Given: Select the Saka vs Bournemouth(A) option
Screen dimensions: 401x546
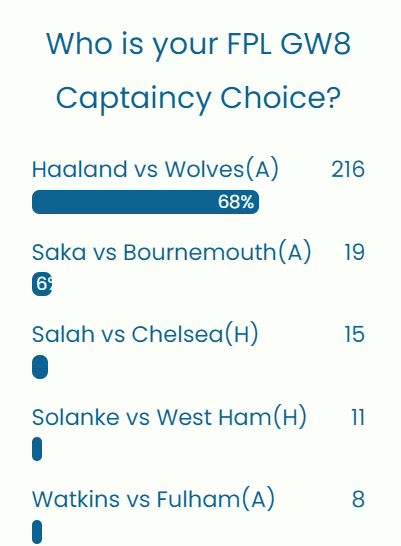Looking at the screenshot, I should [x=171, y=252].
